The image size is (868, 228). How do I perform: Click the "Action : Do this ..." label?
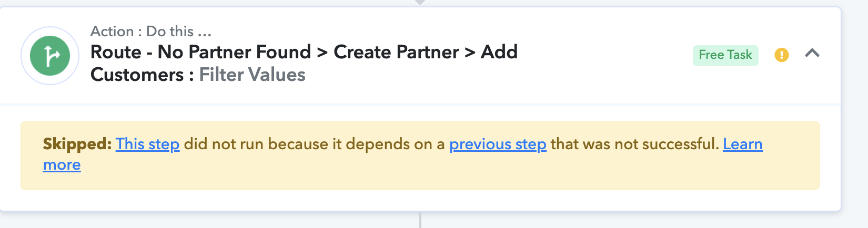[151, 32]
